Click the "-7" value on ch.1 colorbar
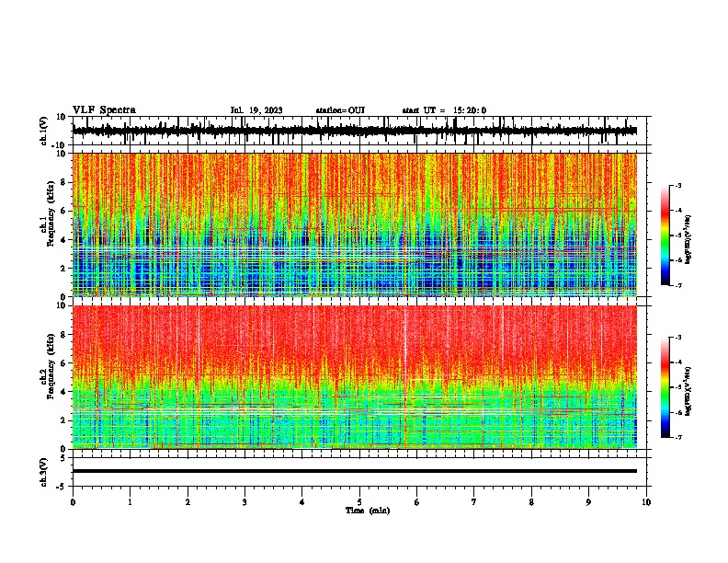Image resolution: width=728 pixels, height=563 pixels. click(677, 285)
